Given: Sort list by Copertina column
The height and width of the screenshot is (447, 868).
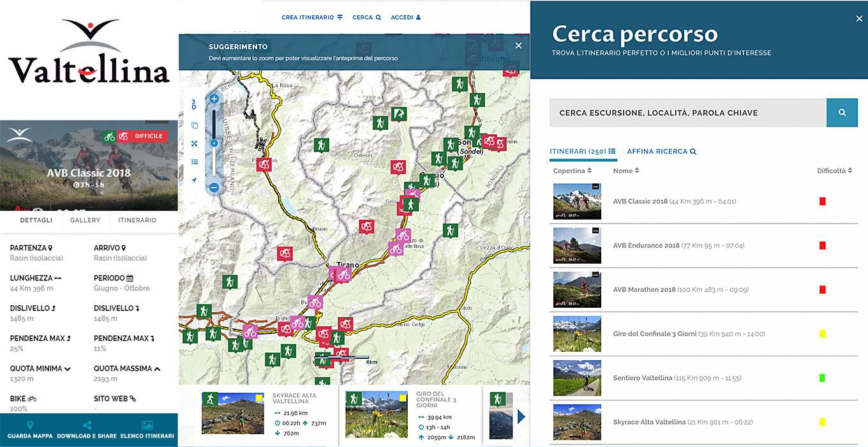Looking at the screenshot, I should [x=572, y=170].
